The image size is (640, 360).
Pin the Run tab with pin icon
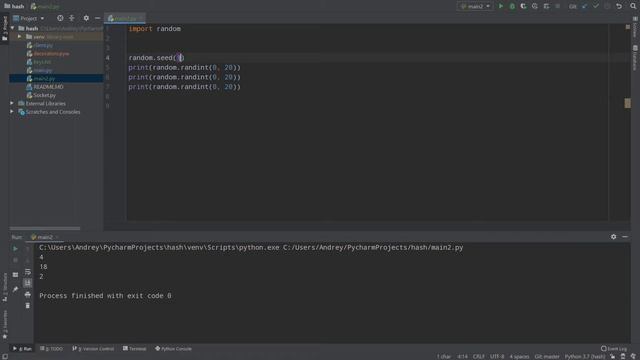click(16, 289)
